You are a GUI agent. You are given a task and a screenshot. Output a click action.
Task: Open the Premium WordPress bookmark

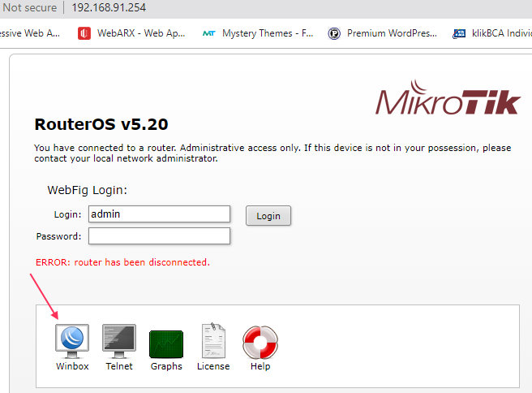coord(383,33)
